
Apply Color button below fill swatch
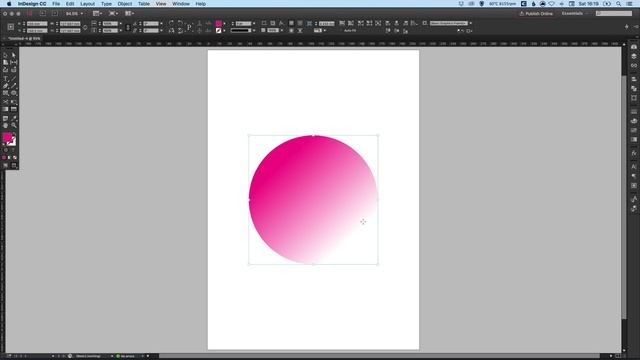tap(4, 158)
